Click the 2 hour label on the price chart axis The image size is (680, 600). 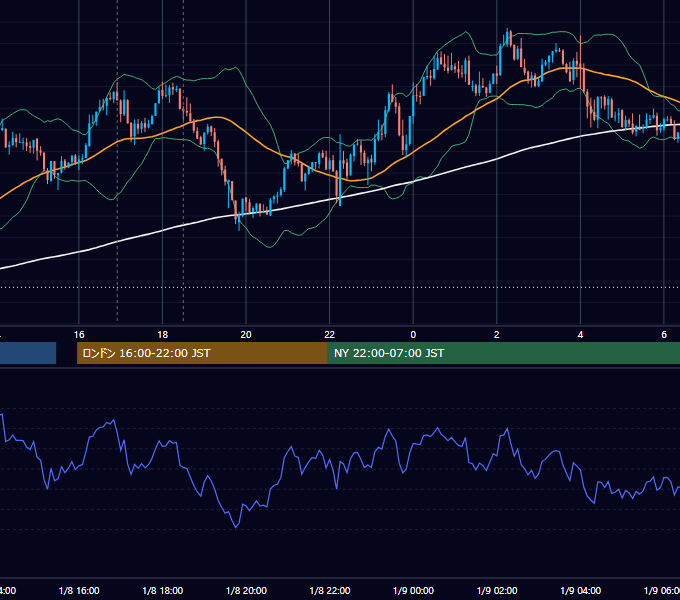click(x=497, y=335)
